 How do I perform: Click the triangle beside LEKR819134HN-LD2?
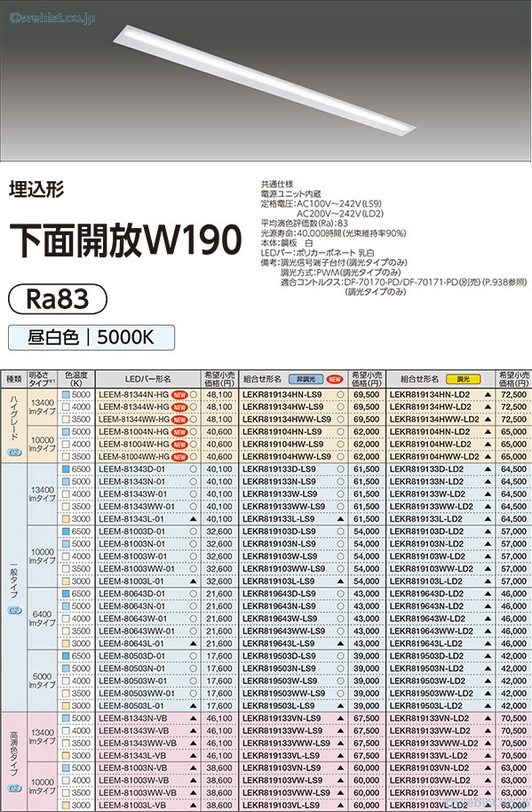[x=488, y=395]
